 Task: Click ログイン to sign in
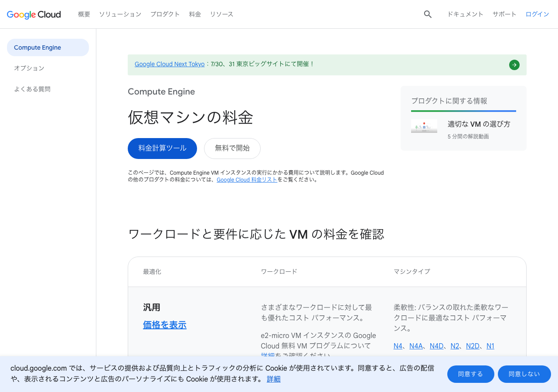[538, 14]
